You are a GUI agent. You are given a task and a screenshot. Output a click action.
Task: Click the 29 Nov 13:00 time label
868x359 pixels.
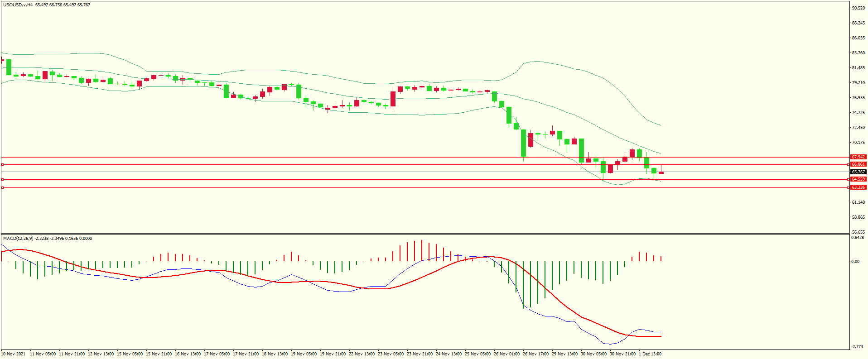coord(565,354)
